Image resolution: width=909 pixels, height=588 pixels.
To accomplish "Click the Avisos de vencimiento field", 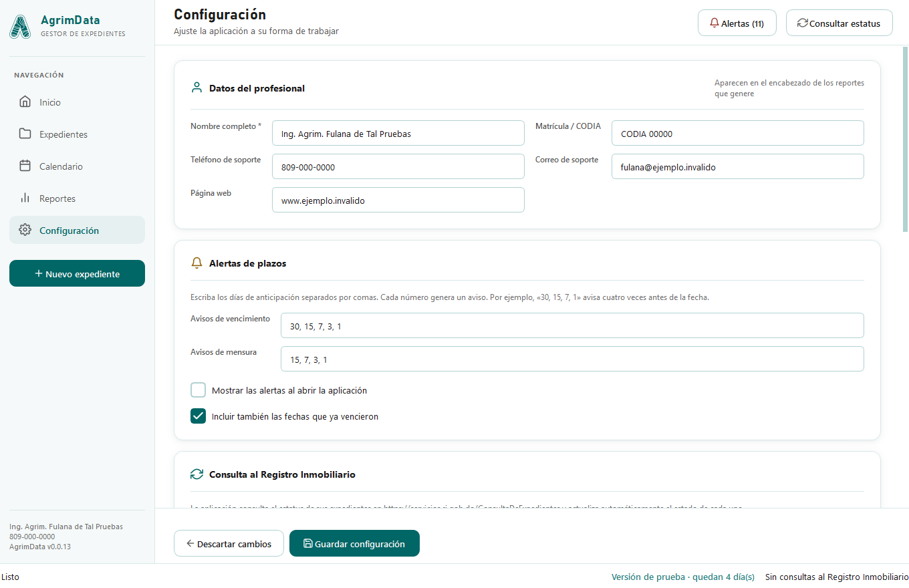I will (x=572, y=326).
